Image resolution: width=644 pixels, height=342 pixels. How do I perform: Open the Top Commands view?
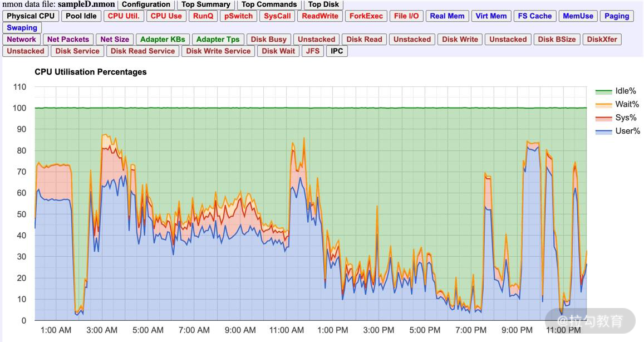(269, 4)
